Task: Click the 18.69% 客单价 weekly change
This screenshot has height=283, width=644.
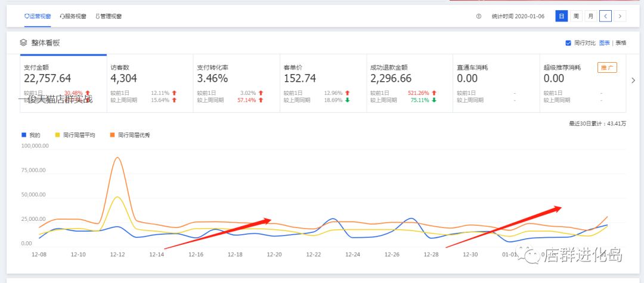Action: pyautogui.click(x=333, y=100)
